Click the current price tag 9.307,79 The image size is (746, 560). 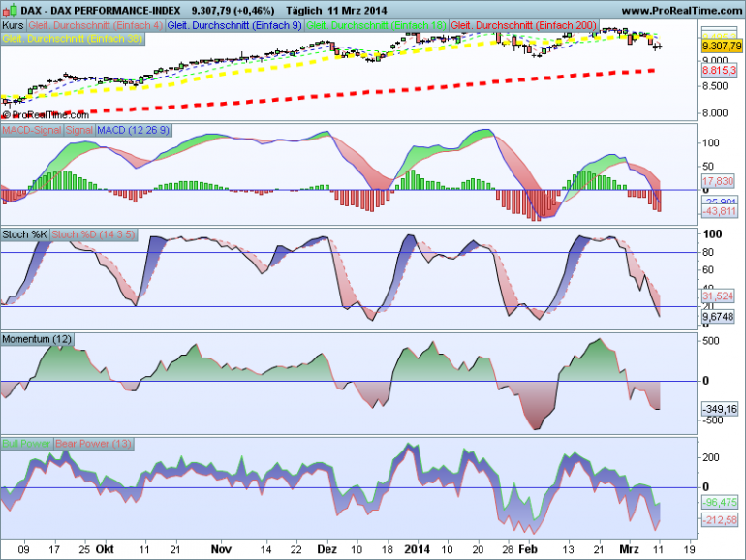pos(722,46)
